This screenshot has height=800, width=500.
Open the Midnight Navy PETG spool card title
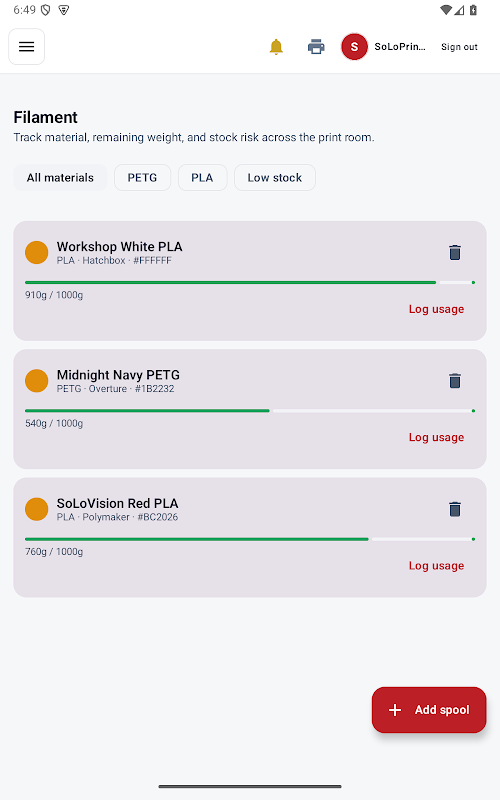118,375
